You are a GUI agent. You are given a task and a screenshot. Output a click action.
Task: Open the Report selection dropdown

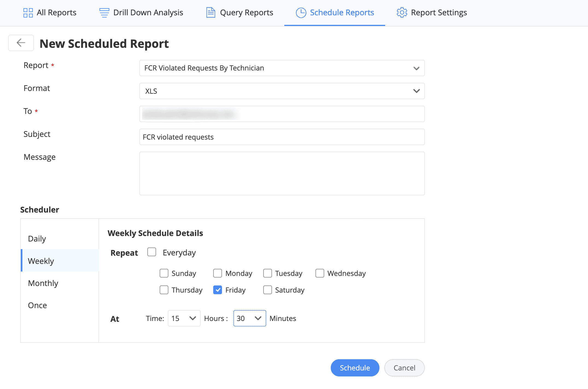(282, 68)
